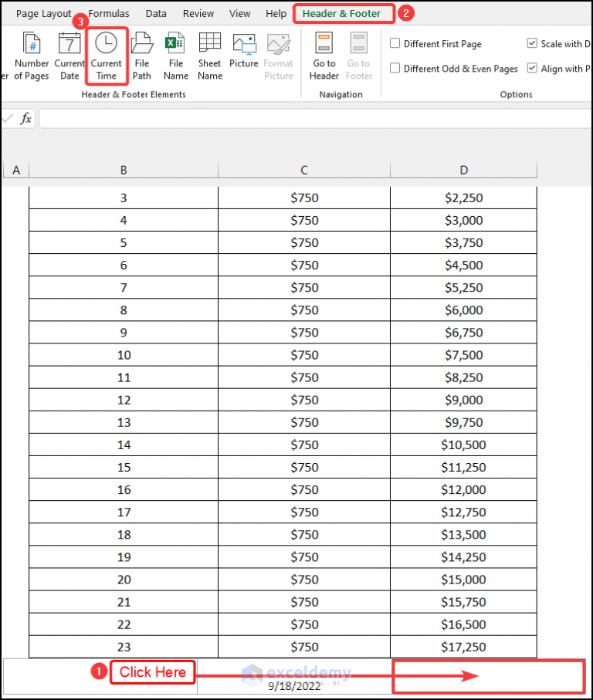Image resolution: width=593 pixels, height=700 pixels.
Task: Insert File Name element
Action: coord(175,56)
